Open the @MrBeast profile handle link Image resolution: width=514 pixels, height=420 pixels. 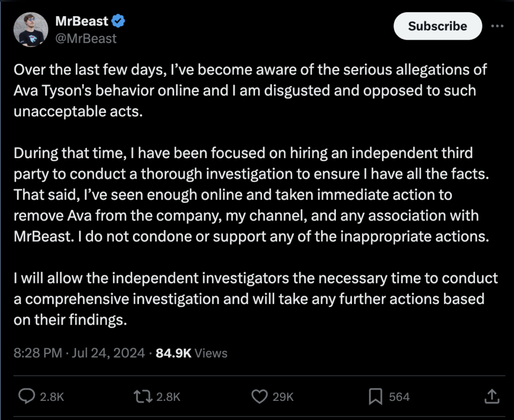(x=85, y=38)
